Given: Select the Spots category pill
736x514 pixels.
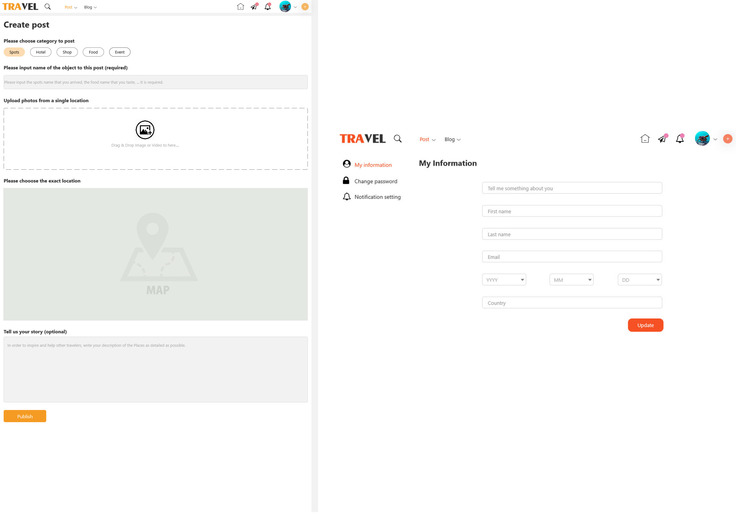Looking at the screenshot, I should [x=14, y=52].
